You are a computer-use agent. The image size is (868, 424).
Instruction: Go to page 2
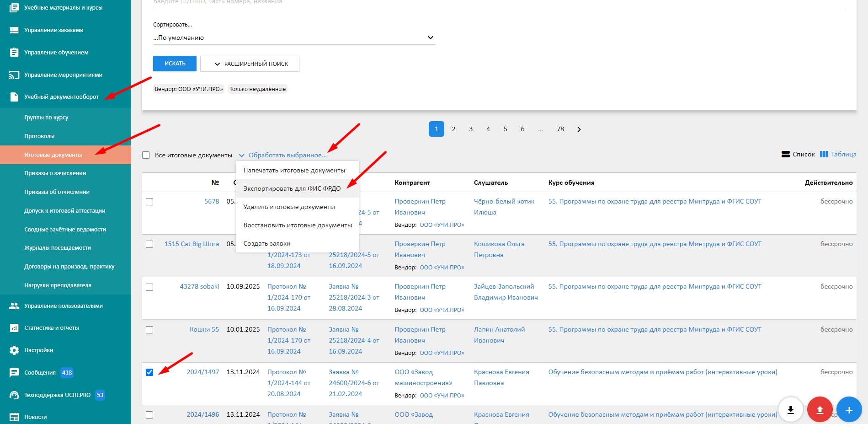click(x=453, y=129)
